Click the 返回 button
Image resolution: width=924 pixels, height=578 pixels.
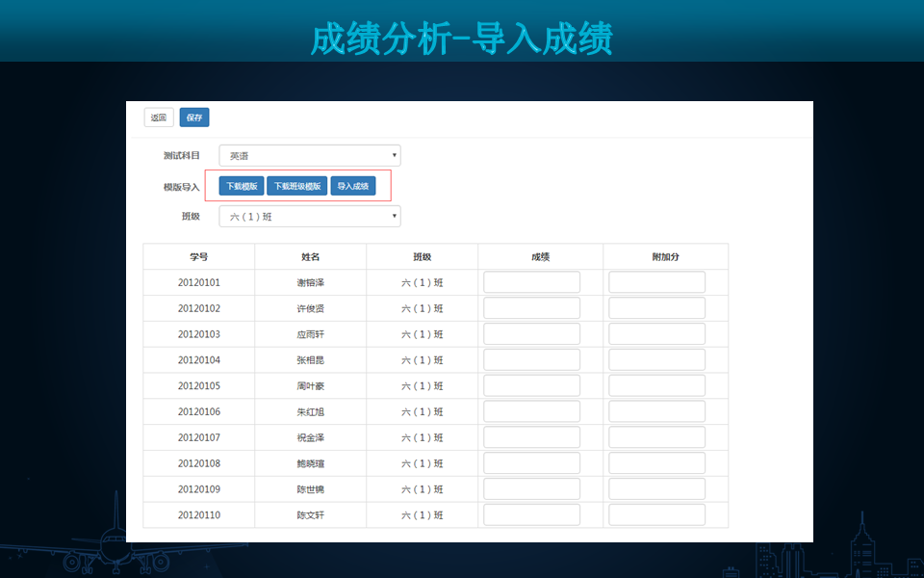[159, 118]
